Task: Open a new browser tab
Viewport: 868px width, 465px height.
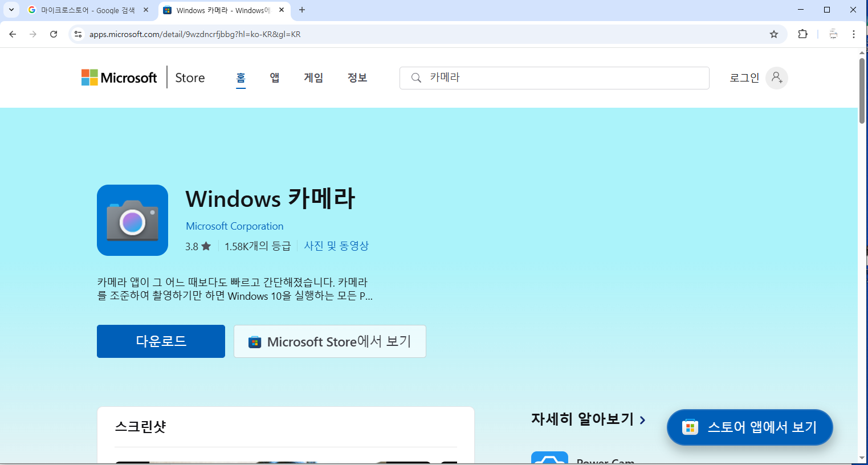Action: pos(302,10)
